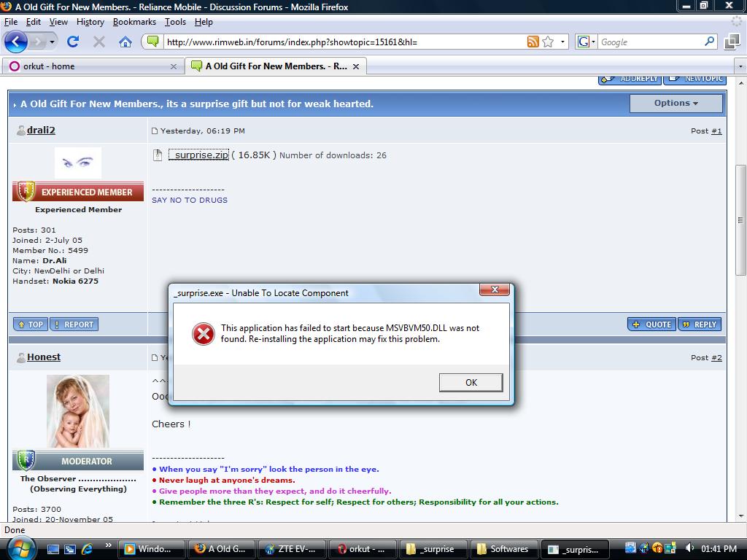Bookmark this page with star icon
747x560 pixels.
(x=548, y=42)
